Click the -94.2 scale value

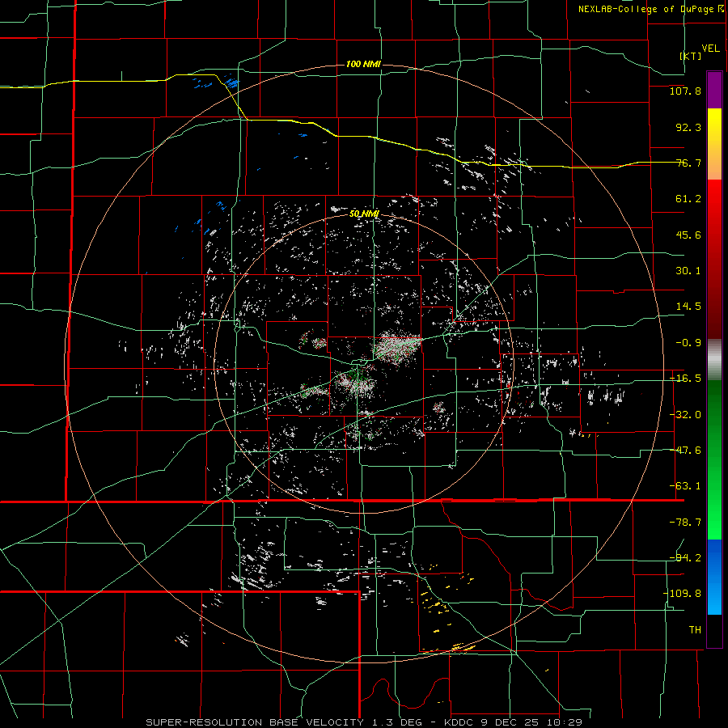[685, 557]
